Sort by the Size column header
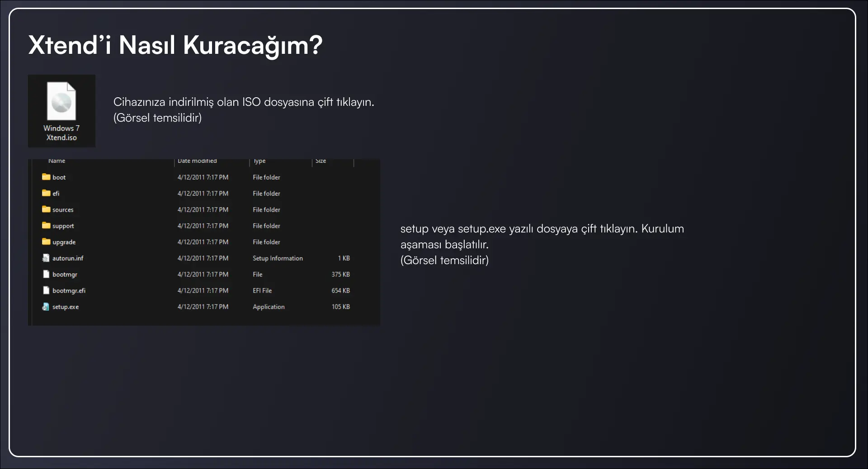 tap(321, 161)
